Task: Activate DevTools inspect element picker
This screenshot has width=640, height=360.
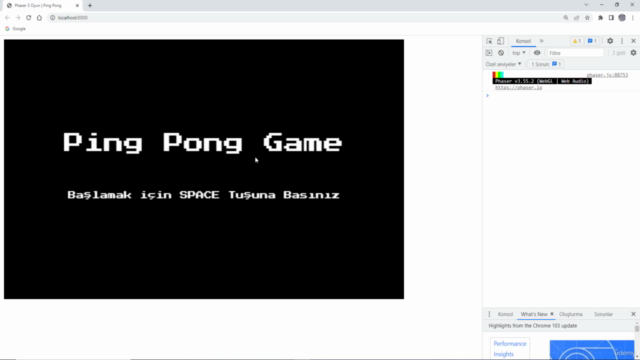Action: 489,41
